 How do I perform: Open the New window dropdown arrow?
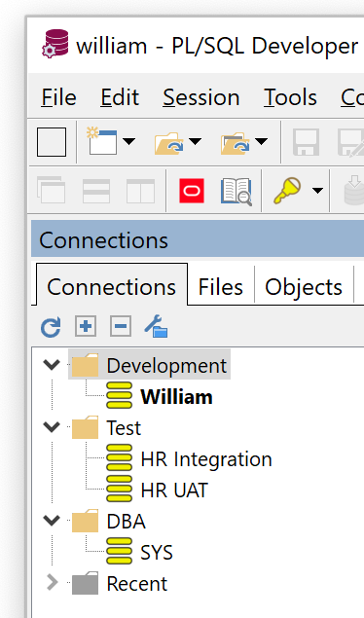tap(128, 141)
